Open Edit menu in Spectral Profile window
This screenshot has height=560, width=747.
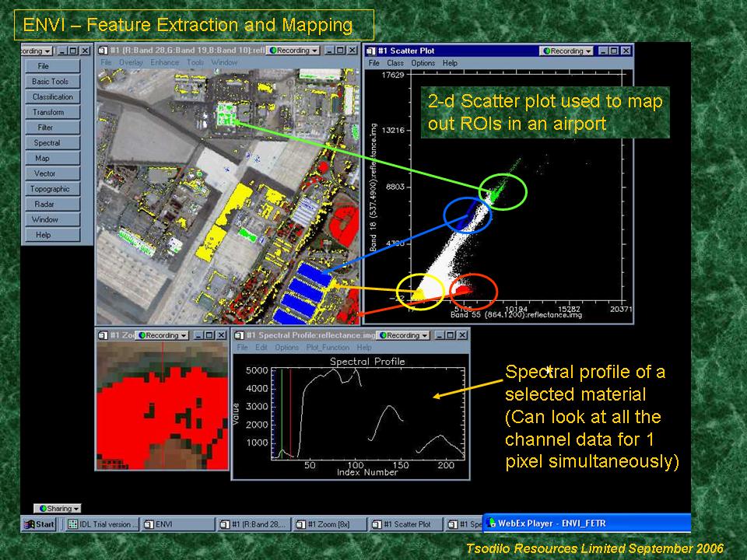click(x=261, y=348)
